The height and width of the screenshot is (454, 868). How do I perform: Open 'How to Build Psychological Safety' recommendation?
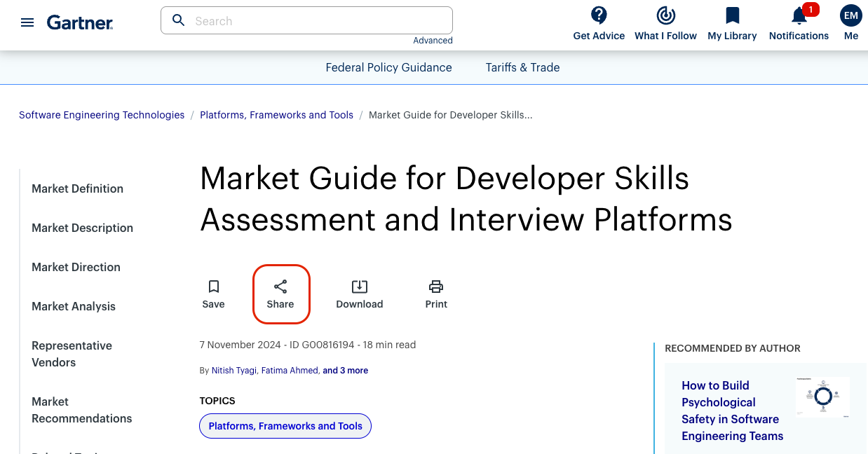coord(732,411)
